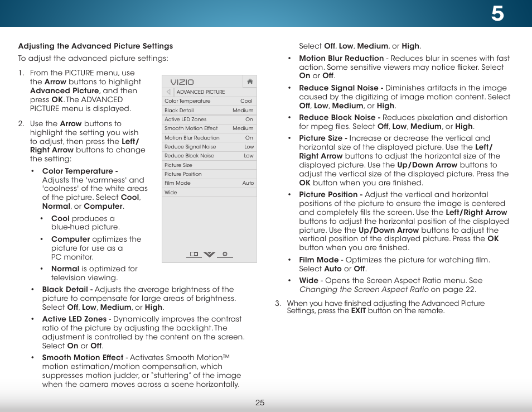Click the bold 'Reduce Signal Noise -' bullet heading
This screenshot has width=532, height=412.
(x=341, y=88)
